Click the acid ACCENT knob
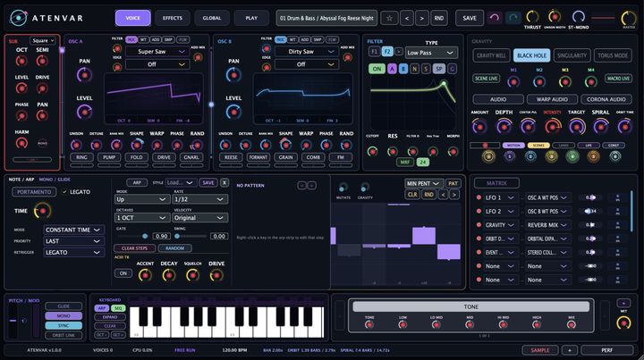 click(145, 275)
